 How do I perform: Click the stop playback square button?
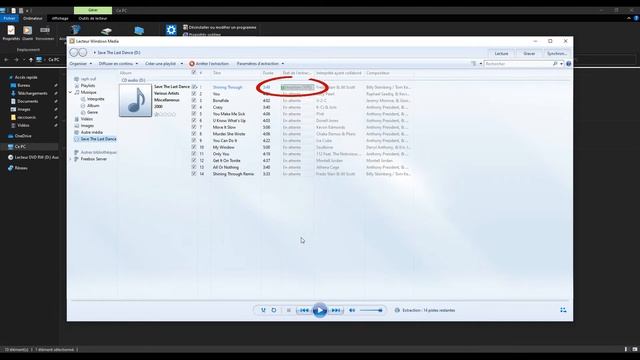coord(289,310)
